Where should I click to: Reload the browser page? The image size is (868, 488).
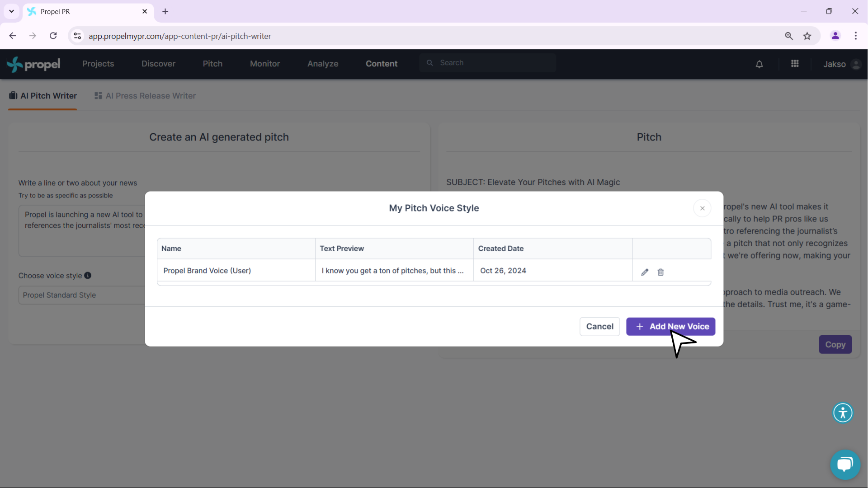[53, 36]
